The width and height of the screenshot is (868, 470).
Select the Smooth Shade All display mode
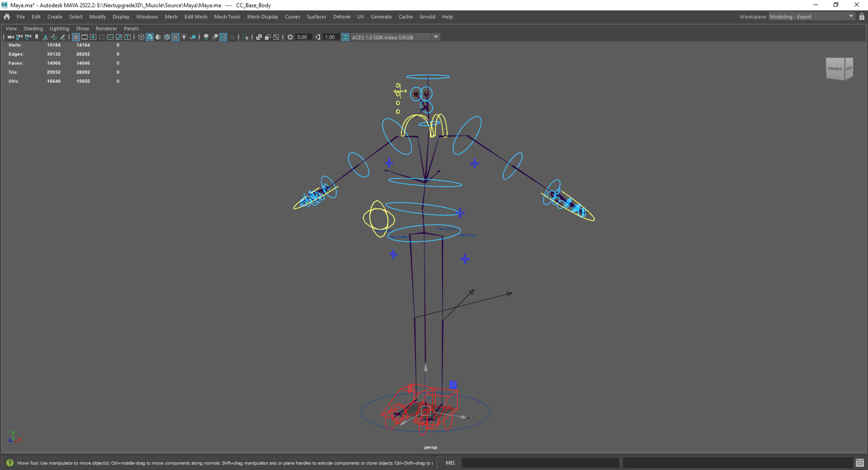[150, 37]
